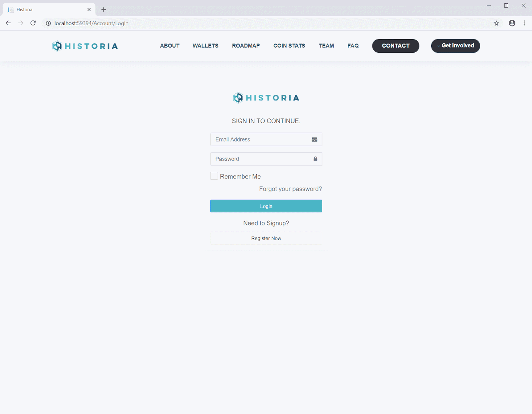Click the Register Now button
Viewport: 532px width, 414px height.
point(266,238)
